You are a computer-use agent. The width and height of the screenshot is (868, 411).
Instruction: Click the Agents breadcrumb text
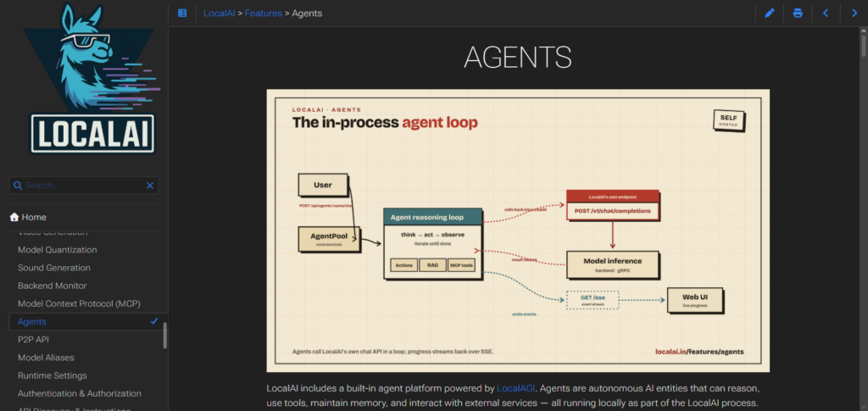[x=307, y=14]
